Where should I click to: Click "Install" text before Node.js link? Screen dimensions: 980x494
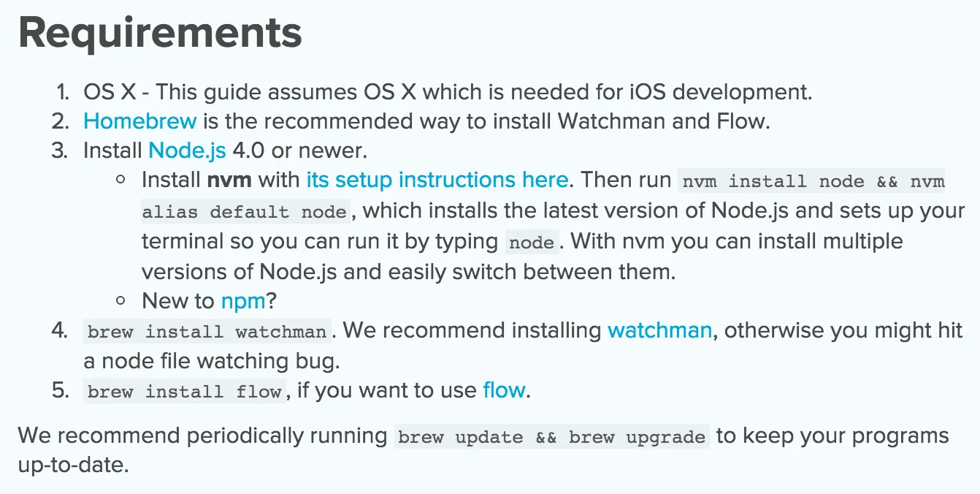click(112, 151)
